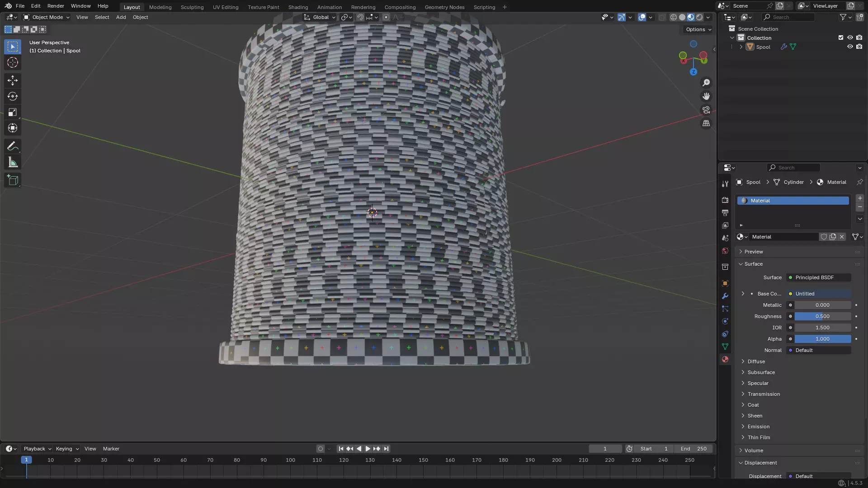Switch to the Shading workspace tab
The image size is (868, 488).
tap(298, 7)
